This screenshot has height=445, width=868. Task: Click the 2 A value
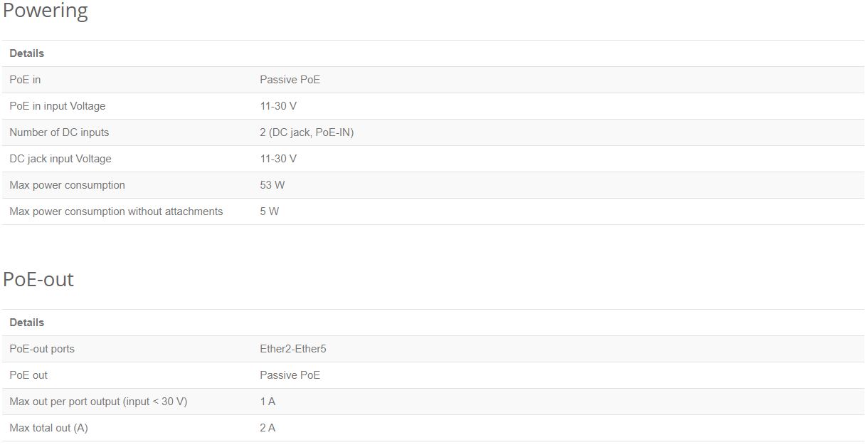(x=268, y=428)
